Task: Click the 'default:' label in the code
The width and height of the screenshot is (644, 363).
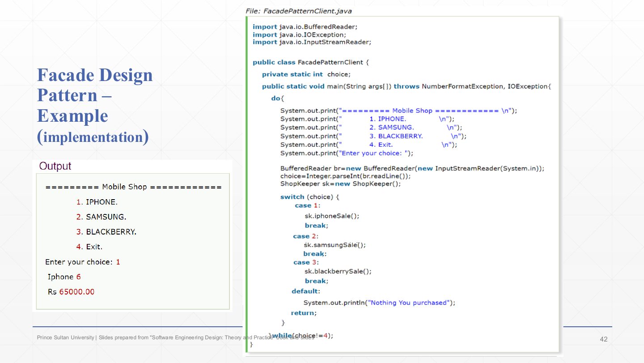Action: 306,291
